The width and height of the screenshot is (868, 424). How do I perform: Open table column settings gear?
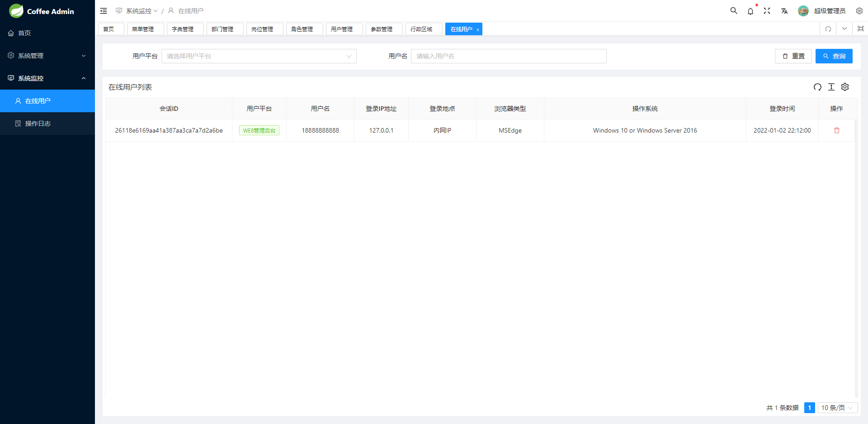845,87
